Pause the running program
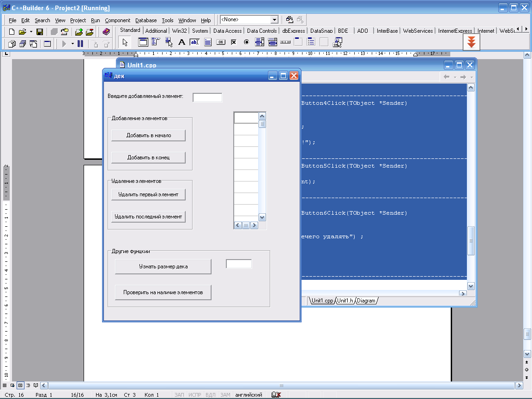Screen dimensions: 532x399 coord(80,44)
